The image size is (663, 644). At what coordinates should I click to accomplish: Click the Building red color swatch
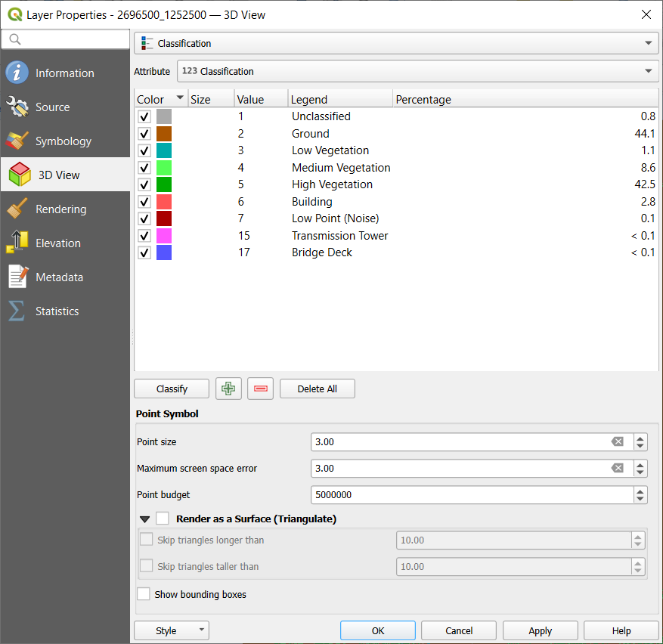pyautogui.click(x=164, y=202)
